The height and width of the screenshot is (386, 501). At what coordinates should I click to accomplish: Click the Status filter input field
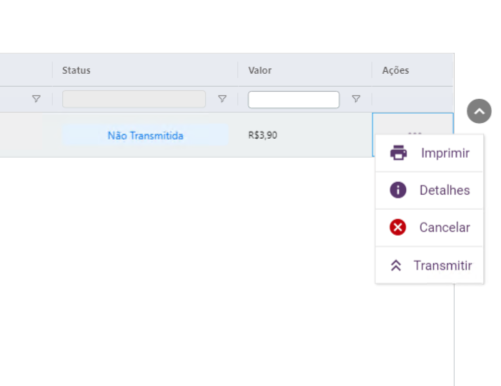pos(134,99)
